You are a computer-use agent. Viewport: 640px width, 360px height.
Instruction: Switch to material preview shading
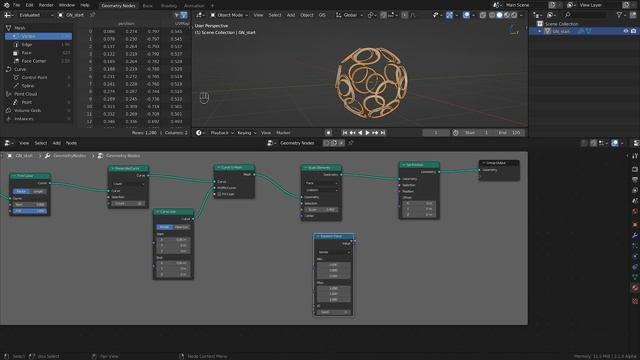coord(507,15)
